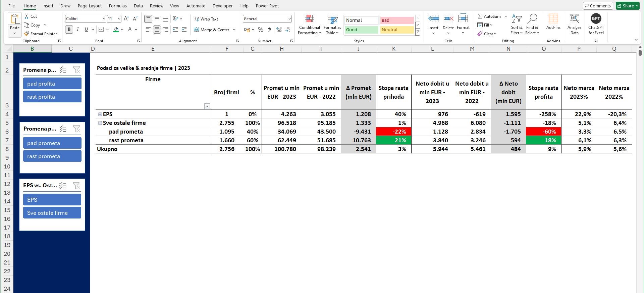
Task: Click the font name input box
Action: pos(83,19)
